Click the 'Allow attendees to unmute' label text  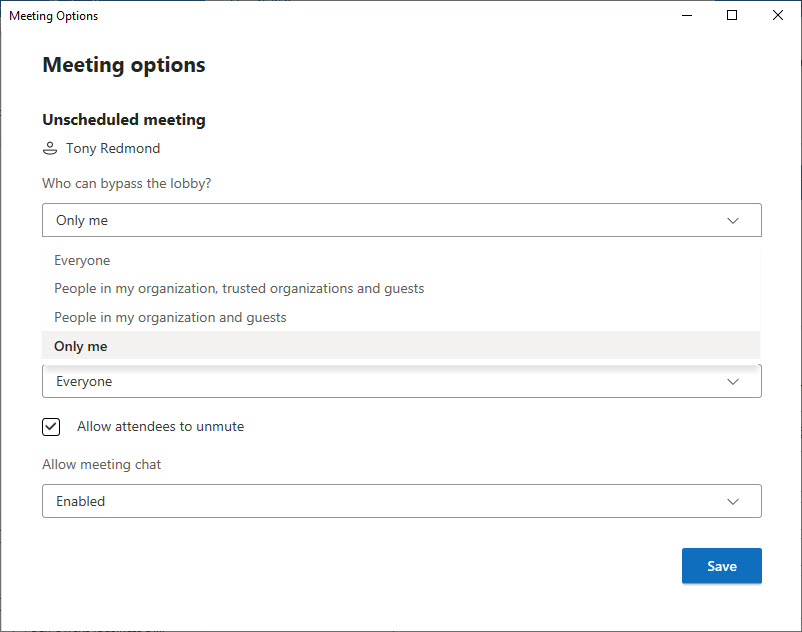click(160, 427)
